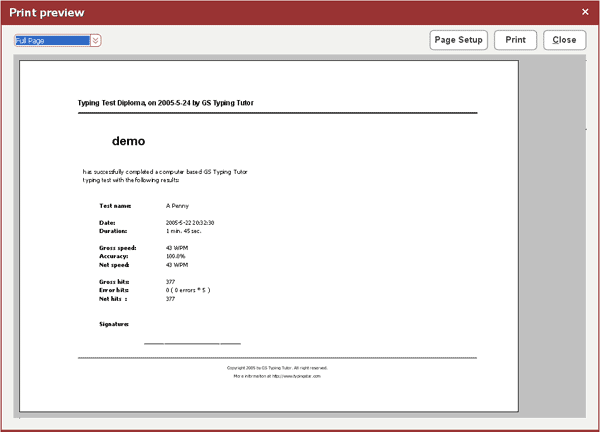Click the name 'demo' on diploma

coord(129,141)
